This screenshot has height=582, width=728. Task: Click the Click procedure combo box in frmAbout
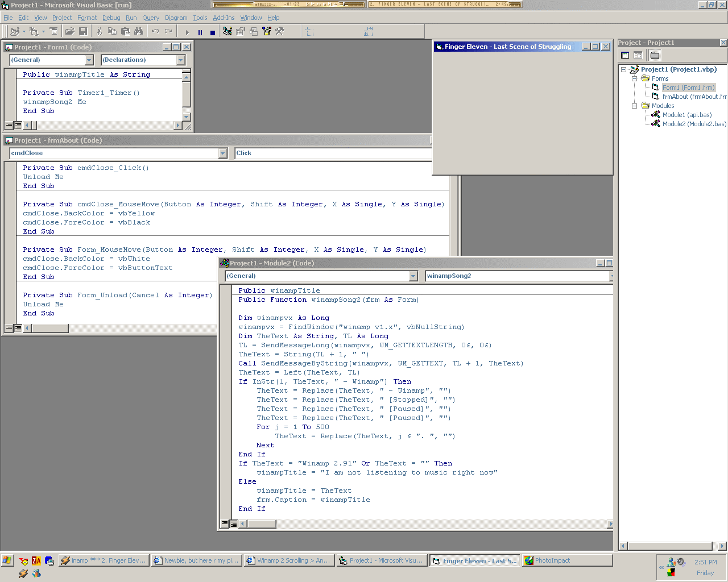333,153
